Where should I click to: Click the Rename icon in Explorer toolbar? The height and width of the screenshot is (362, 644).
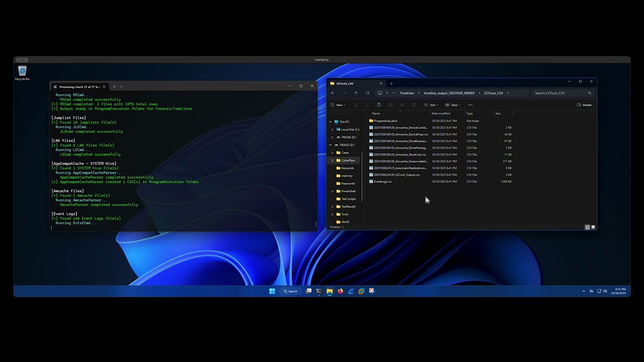390,105
